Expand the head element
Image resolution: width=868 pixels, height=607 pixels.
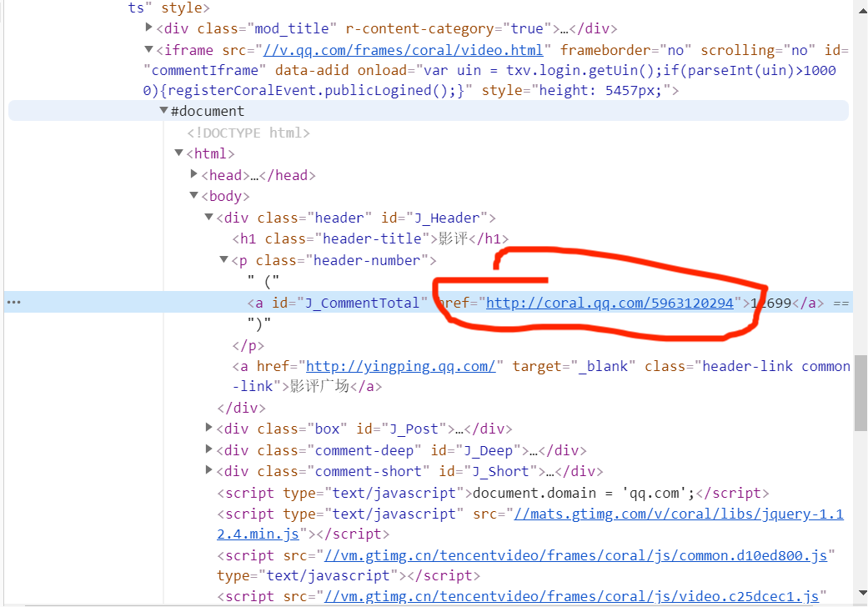(193, 173)
